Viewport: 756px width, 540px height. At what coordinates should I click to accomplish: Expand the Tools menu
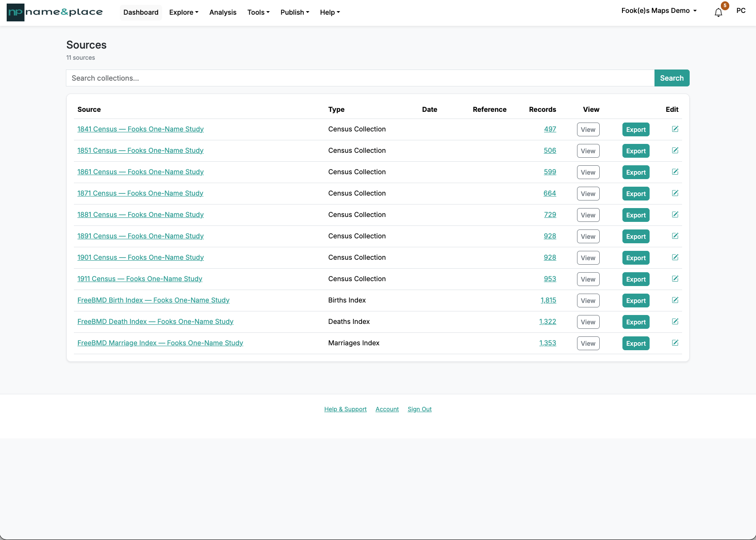pyautogui.click(x=259, y=12)
